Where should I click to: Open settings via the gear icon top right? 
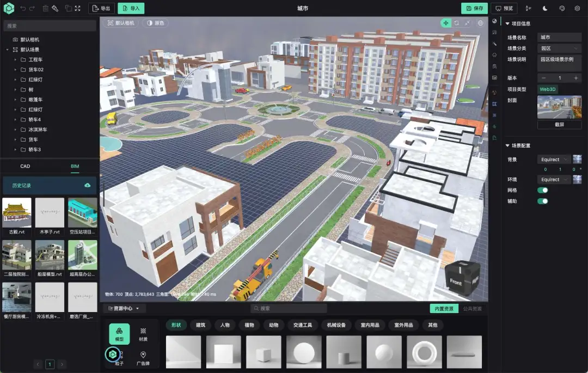(578, 8)
